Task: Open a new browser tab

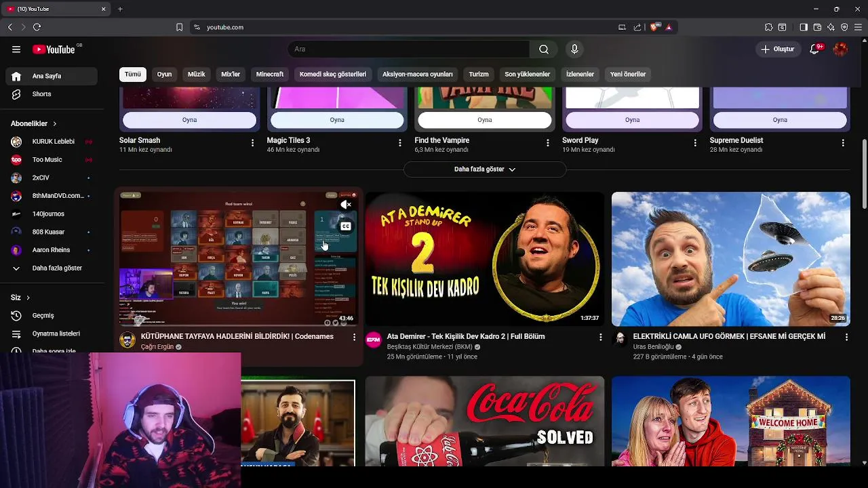Action: click(120, 9)
